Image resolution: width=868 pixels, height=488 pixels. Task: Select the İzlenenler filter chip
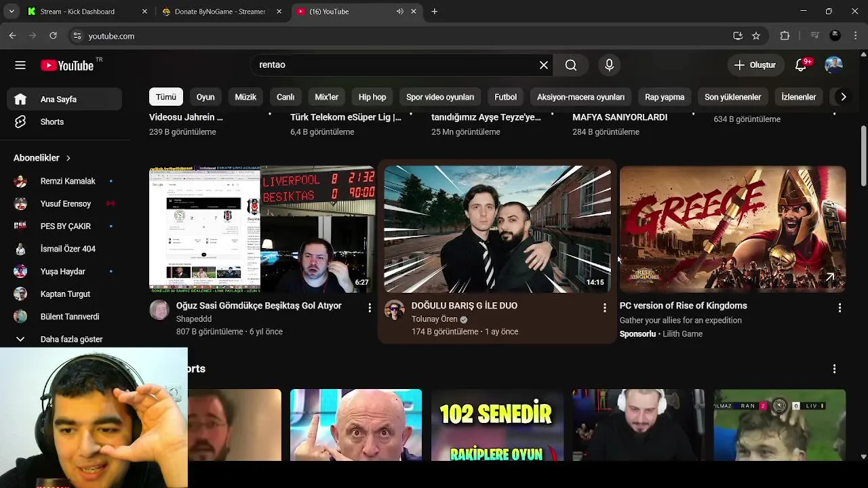pos(798,97)
